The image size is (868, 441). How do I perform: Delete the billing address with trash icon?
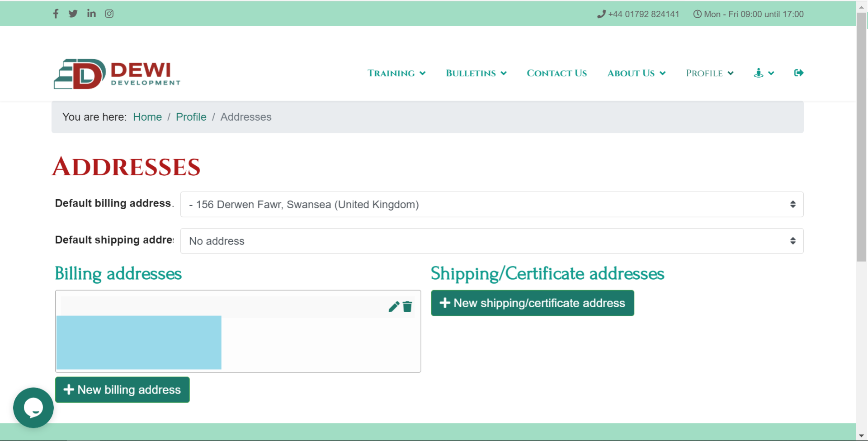click(x=408, y=307)
